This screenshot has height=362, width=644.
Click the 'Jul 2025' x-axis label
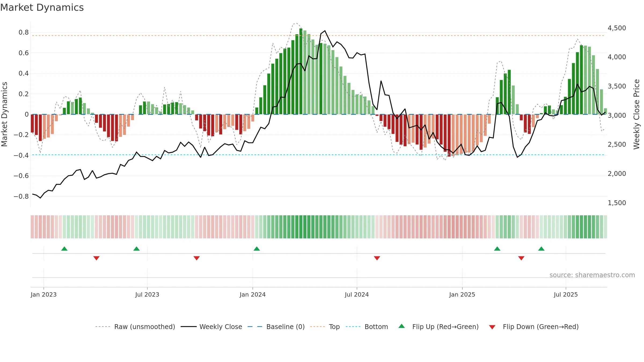point(566,294)
